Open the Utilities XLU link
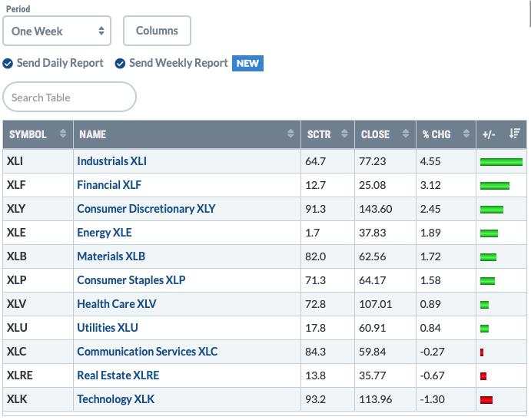This screenshot has height=420, width=531. click(x=108, y=328)
